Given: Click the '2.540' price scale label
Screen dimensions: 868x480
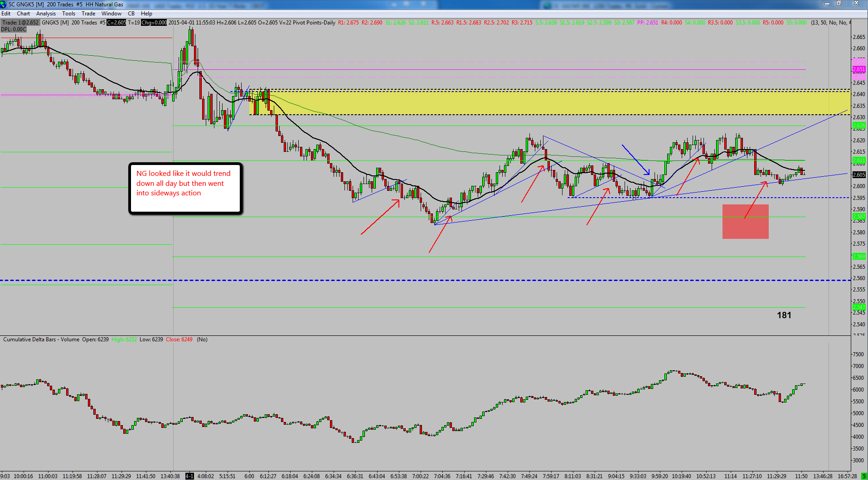Looking at the screenshot, I should 858,325.
